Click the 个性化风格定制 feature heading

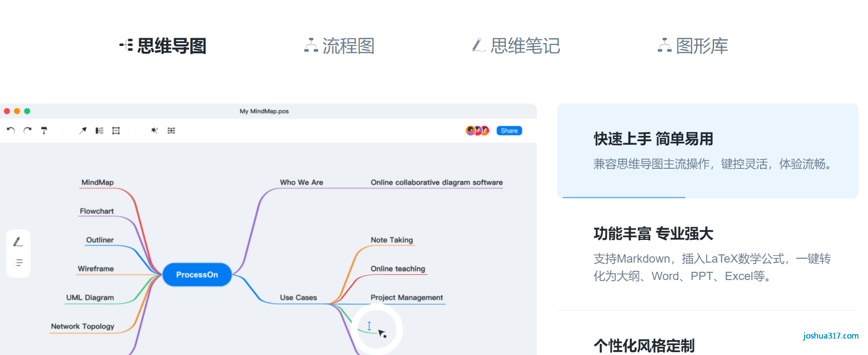pyautogui.click(x=644, y=345)
